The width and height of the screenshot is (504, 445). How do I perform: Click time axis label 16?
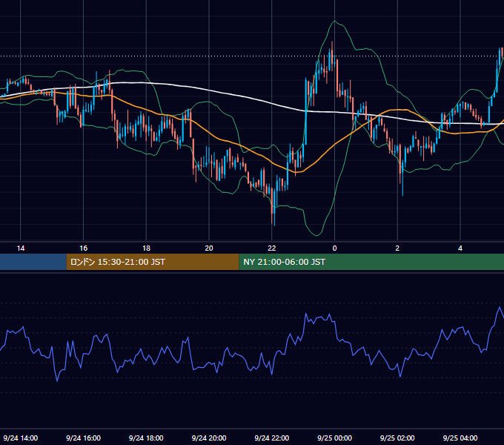83,248
